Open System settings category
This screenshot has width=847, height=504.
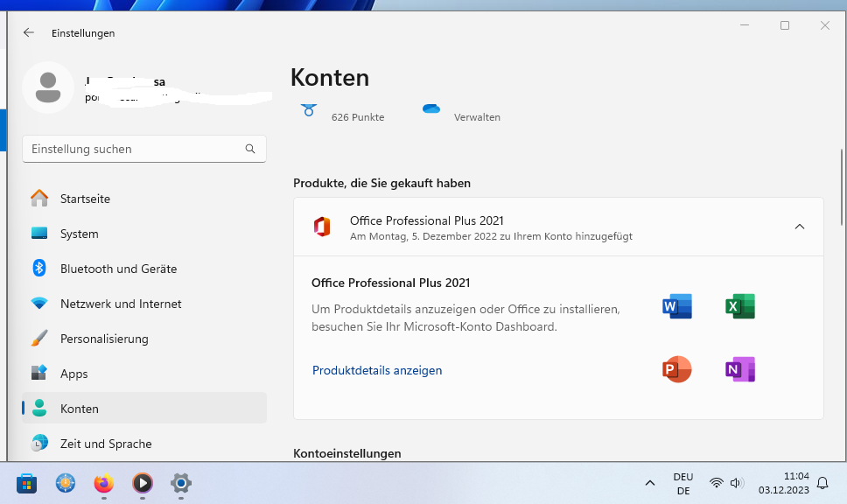point(144,234)
